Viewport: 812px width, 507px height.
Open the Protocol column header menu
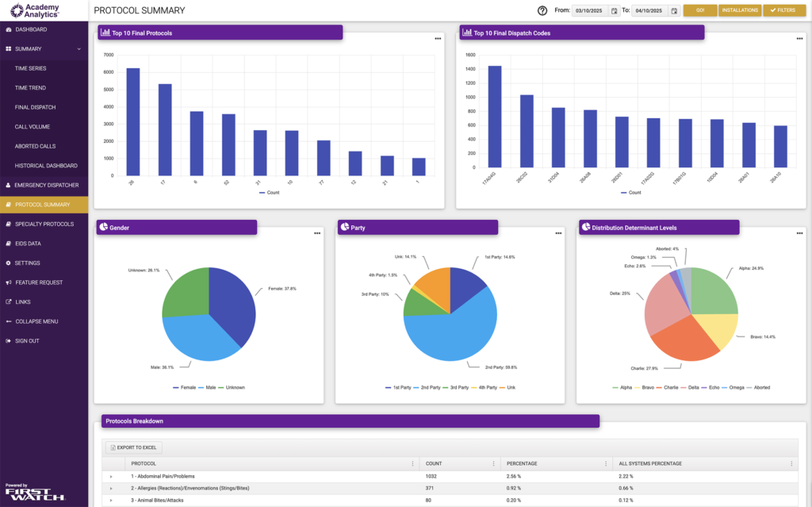coord(412,463)
